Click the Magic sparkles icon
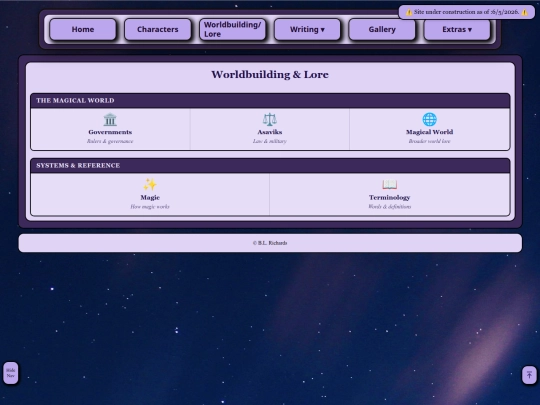This screenshot has height=405, width=540. click(150, 185)
